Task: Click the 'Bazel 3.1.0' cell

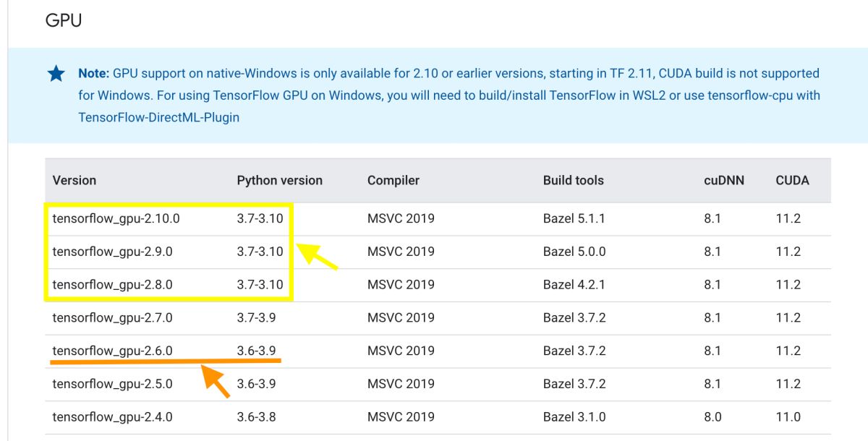Action: [574, 416]
